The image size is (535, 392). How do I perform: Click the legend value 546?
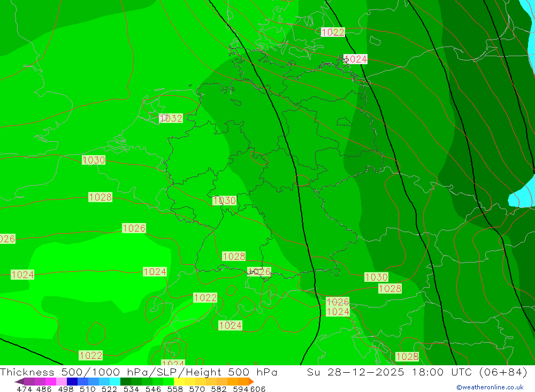153,389
